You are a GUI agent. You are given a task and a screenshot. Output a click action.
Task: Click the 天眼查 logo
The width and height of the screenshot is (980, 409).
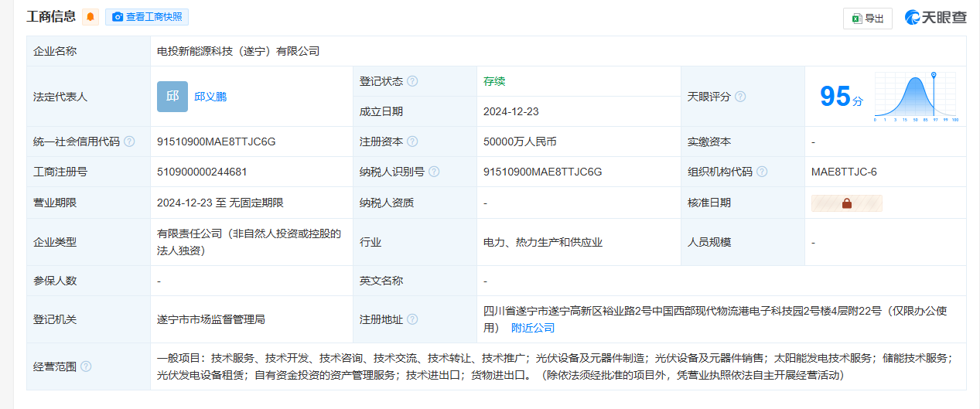coord(935,18)
